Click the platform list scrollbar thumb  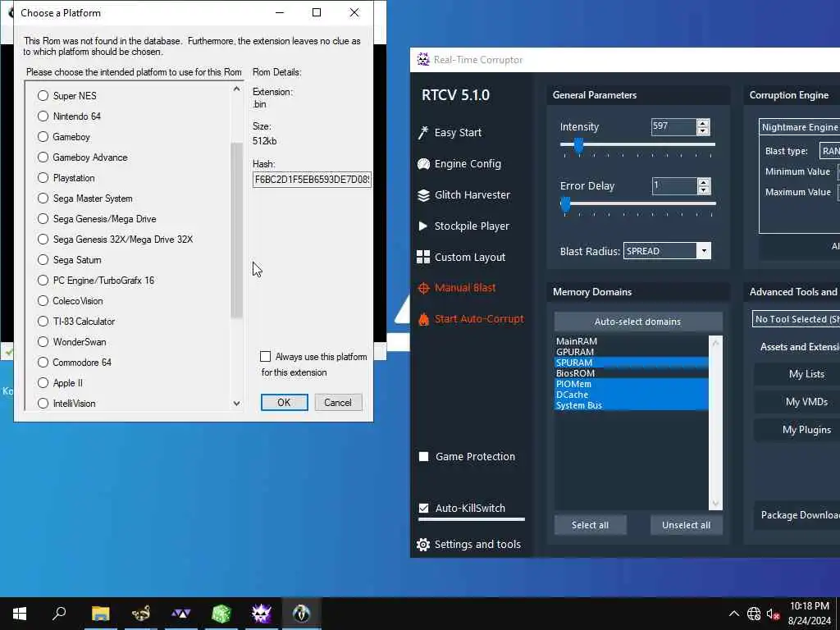[x=237, y=231]
